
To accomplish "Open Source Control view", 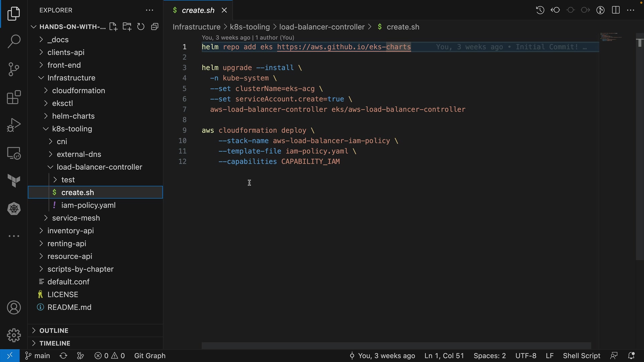I will [14, 69].
